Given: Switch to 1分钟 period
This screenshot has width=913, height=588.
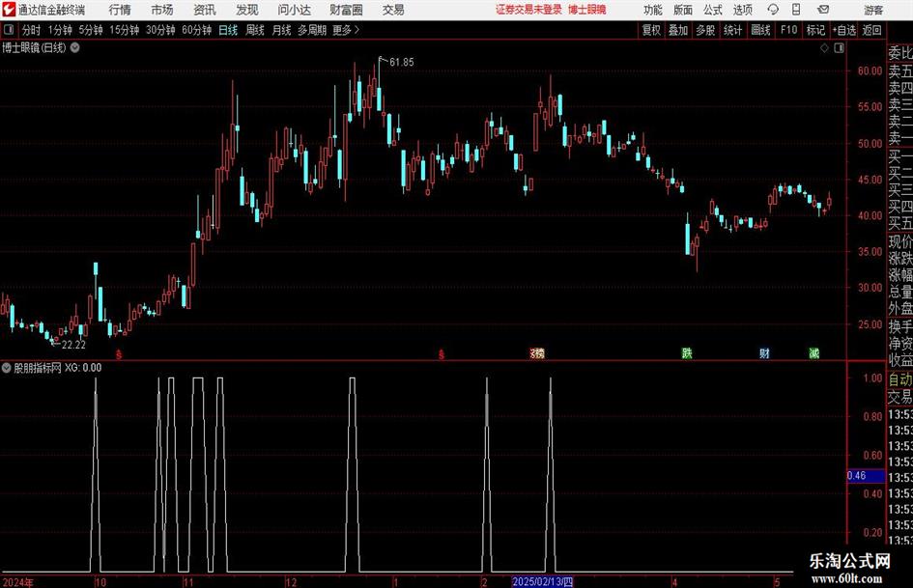Looking at the screenshot, I should click(59, 30).
